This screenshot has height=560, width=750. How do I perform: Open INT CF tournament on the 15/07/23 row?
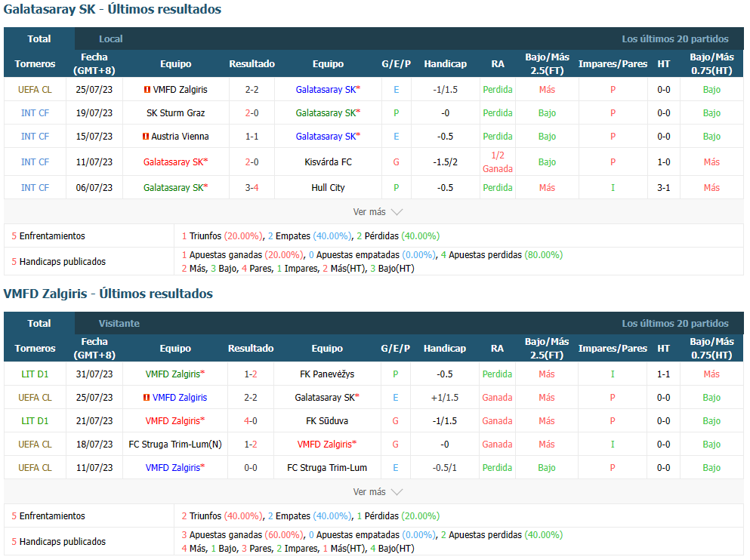point(35,137)
